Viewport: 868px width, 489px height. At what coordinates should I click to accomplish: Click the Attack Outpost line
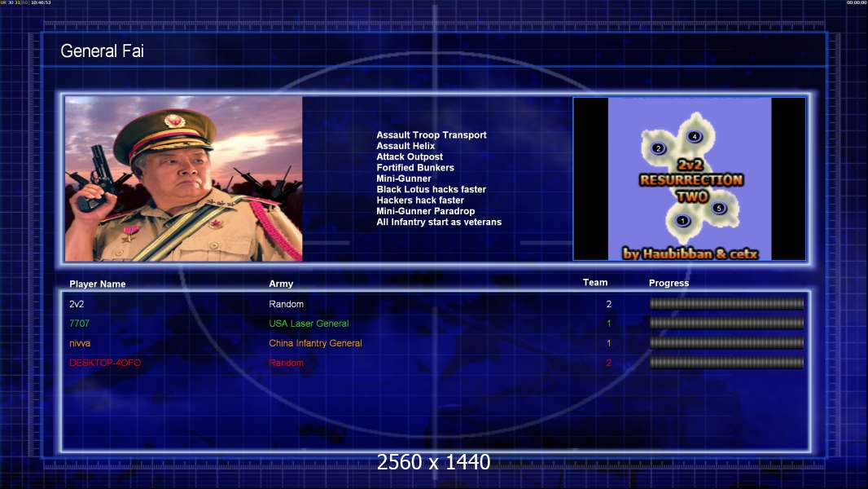tap(409, 156)
